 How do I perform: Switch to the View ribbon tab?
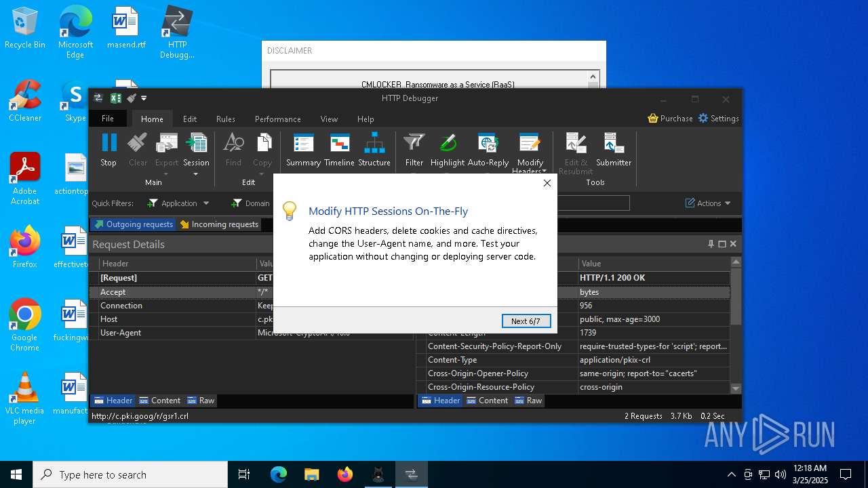pyautogui.click(x=329, y=119)
